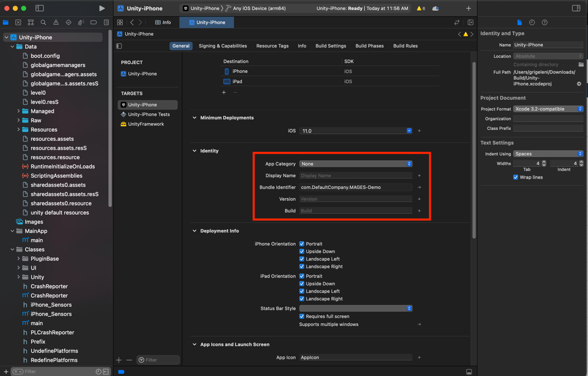Viewport: 588px width, 376px height.
Task: Switch to the Build Settings tab
Action: (330, 46)
